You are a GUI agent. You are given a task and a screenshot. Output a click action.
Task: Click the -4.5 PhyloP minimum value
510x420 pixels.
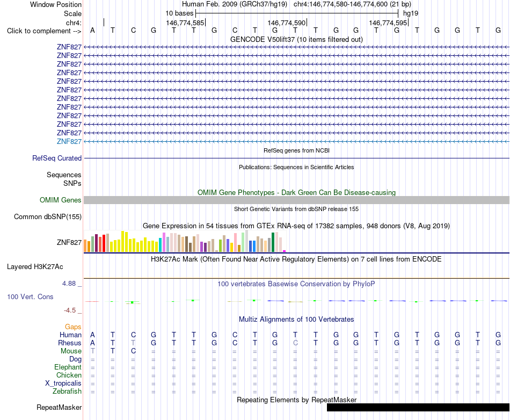click(x=70, y=310)
